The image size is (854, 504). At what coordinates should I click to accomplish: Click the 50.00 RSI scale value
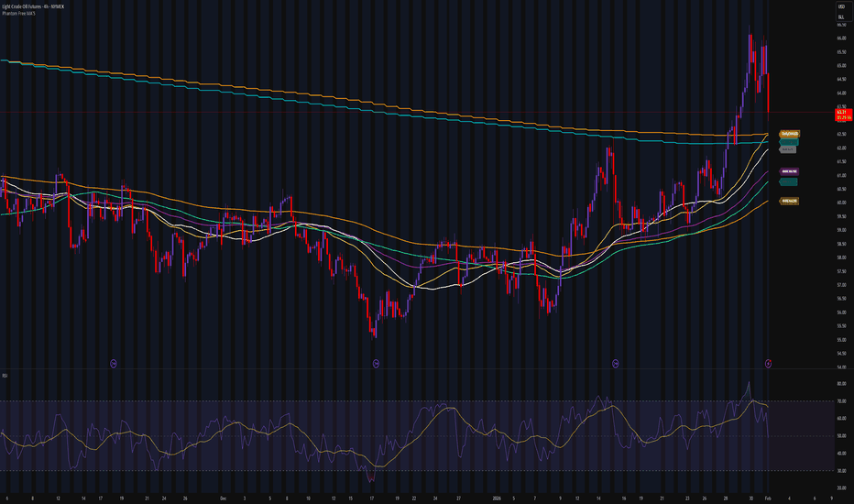pos(841,436)
